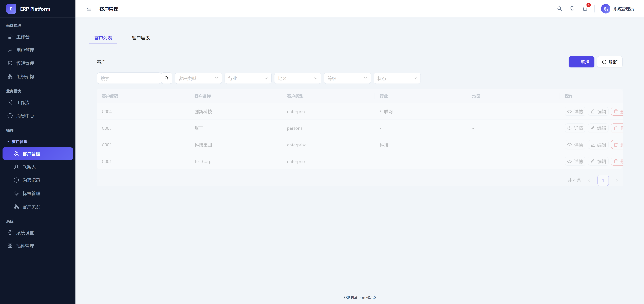
Task: Click the 刷新 button
Action: [x=610, y=62]
